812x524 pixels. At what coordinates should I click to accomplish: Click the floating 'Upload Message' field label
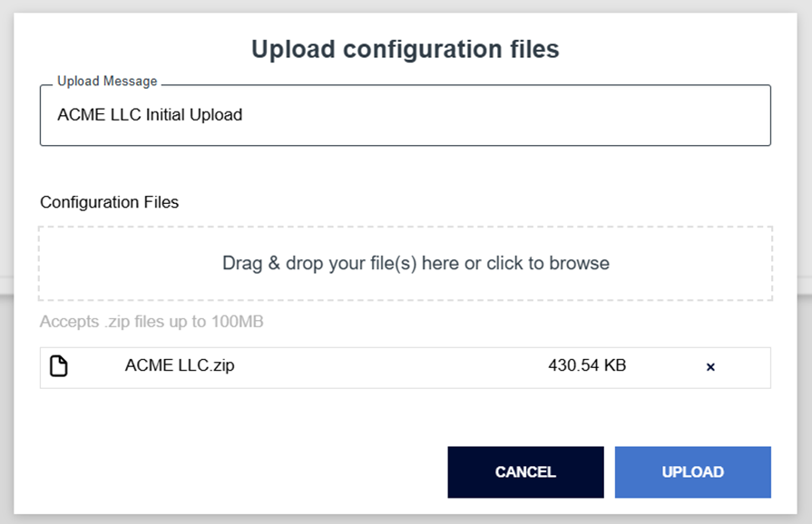[107, 82]
